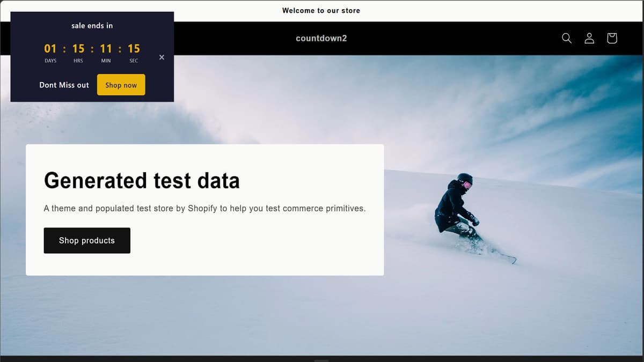Viewport: 644px width, 362px height.
Task: Dismiss the countdown popup with the X
Action: pyautogui.click(x=162, y=57)
